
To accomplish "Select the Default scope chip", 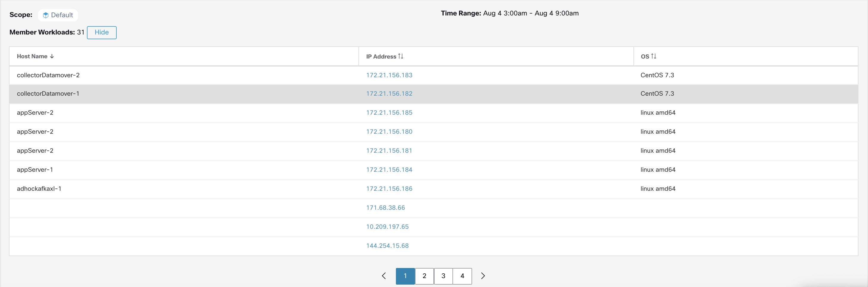I will coord(58,15).
